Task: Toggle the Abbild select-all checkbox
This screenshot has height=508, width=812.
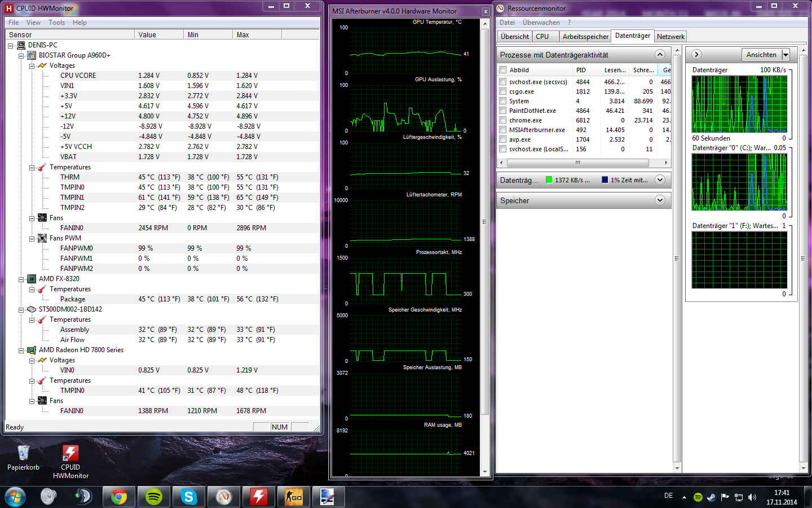Action: pos(502,70)
